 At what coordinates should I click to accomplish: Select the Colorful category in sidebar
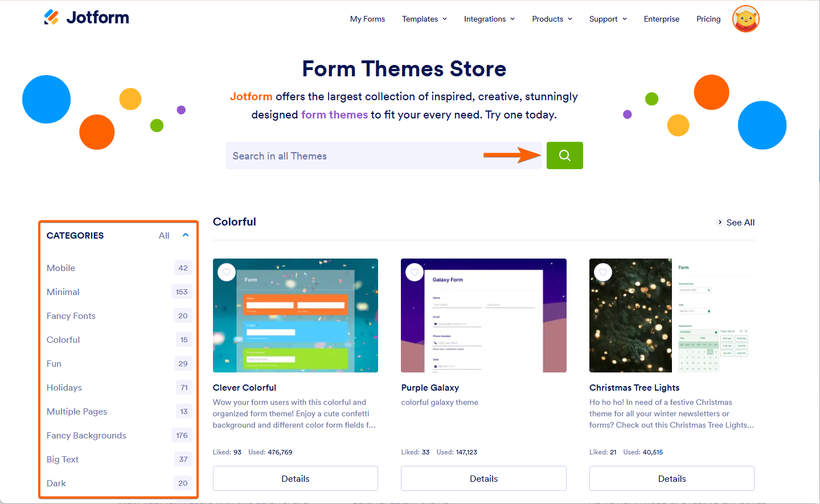point(63,340)
